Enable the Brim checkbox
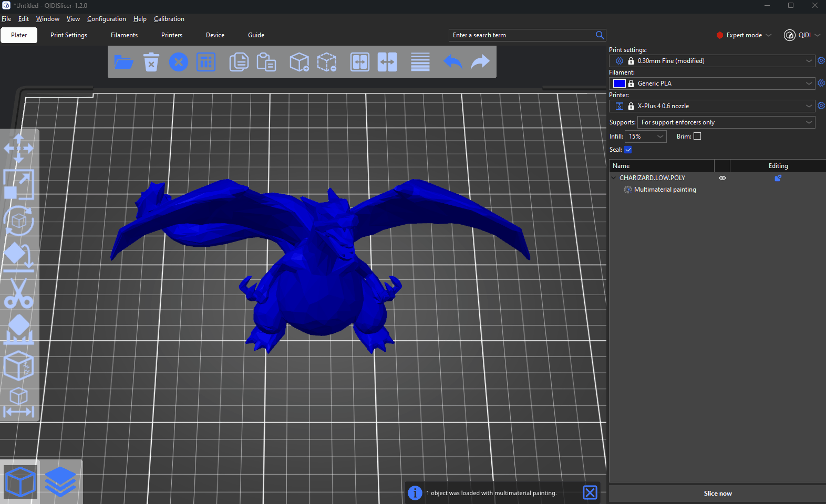Screen dimensions: 826x504 click(x=697, y=136)
